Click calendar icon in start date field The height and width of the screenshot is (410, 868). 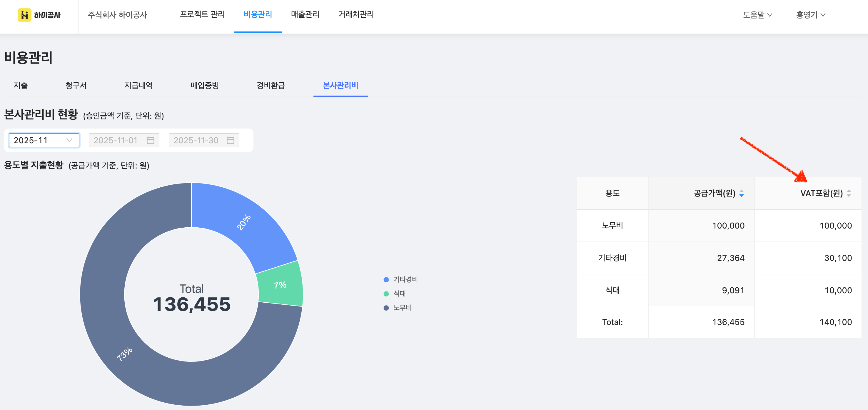coord(150,140)
